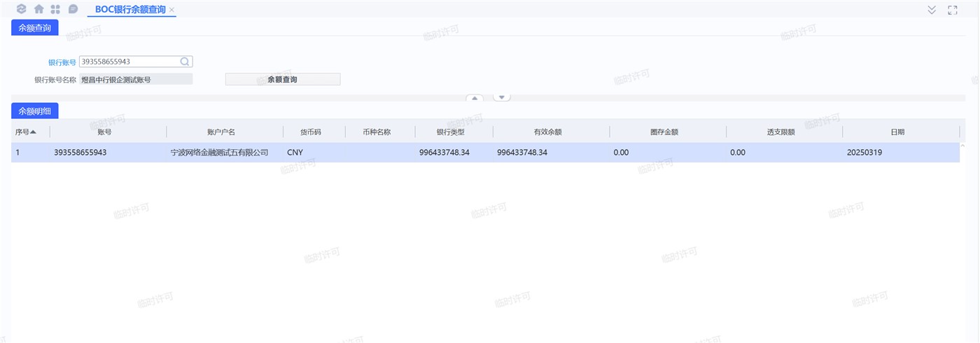
Task: Click the double-chevron down icon at top right
Action: point(932,10)
